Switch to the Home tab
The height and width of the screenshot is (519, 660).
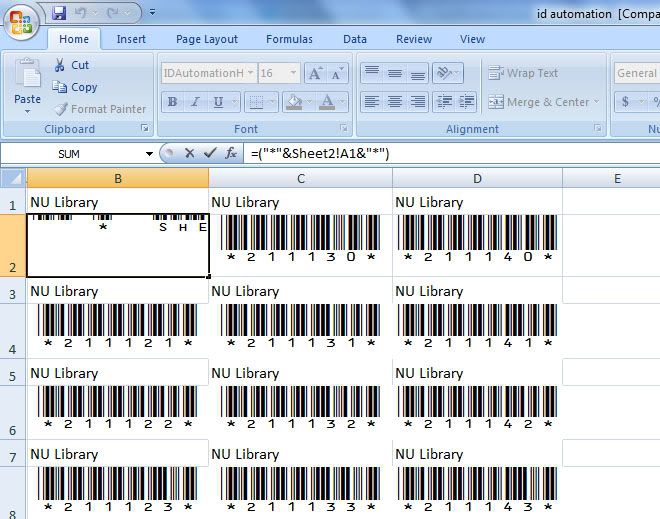pyautogui.click(x=74, y=39)
